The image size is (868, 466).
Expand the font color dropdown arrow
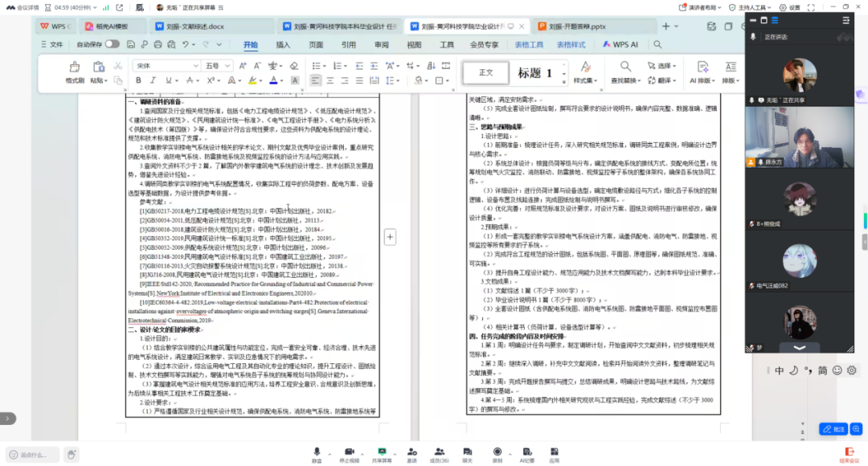[281, 80]
